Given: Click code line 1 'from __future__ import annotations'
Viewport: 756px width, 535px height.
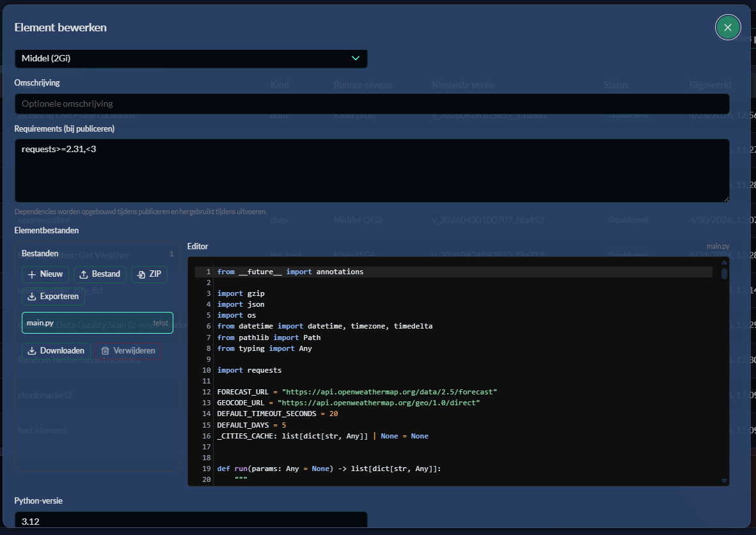Looking at the screenshot, I should click(x=290, y=272).
